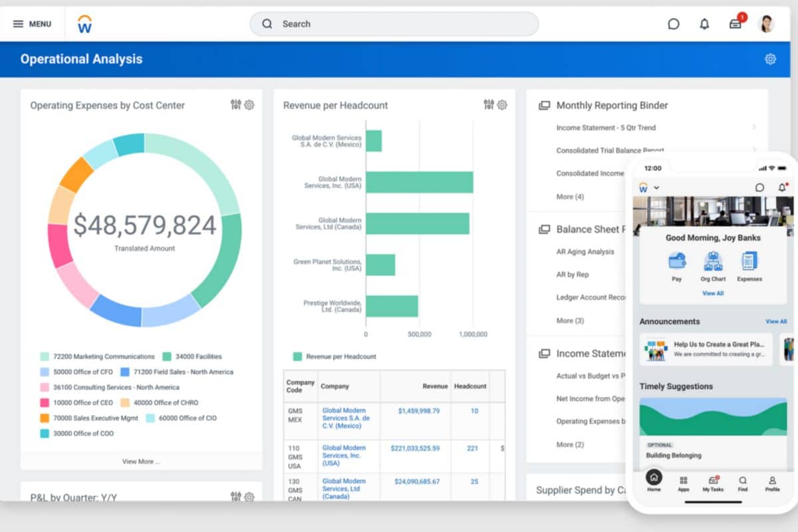Switch to Profile tab in mobile nav
Viewport: 798px width, 532px height.
pyautogui.click(x=772, y=483)
